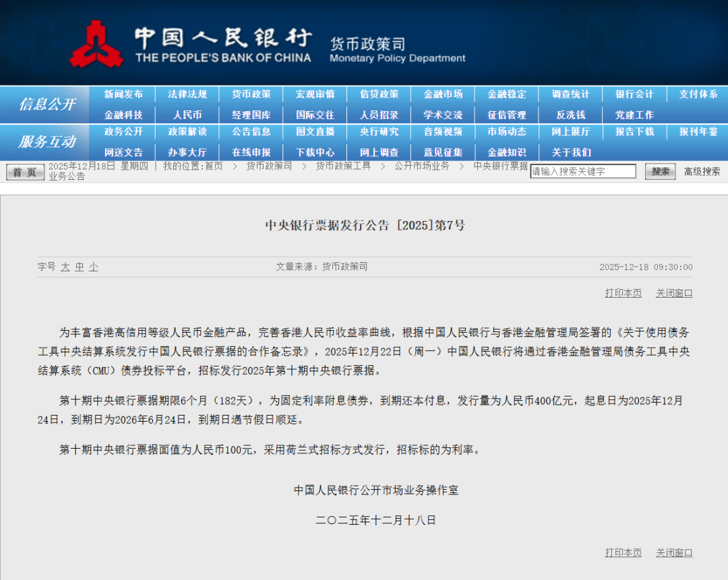Navigate to 公开市场业务 breadcrumb link

[421, 166]
